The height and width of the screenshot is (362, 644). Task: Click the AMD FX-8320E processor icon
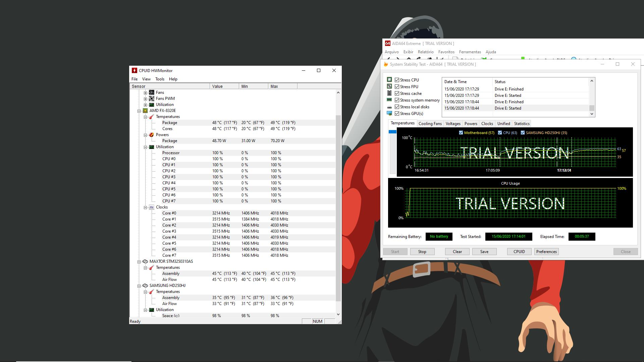(145, 111)
